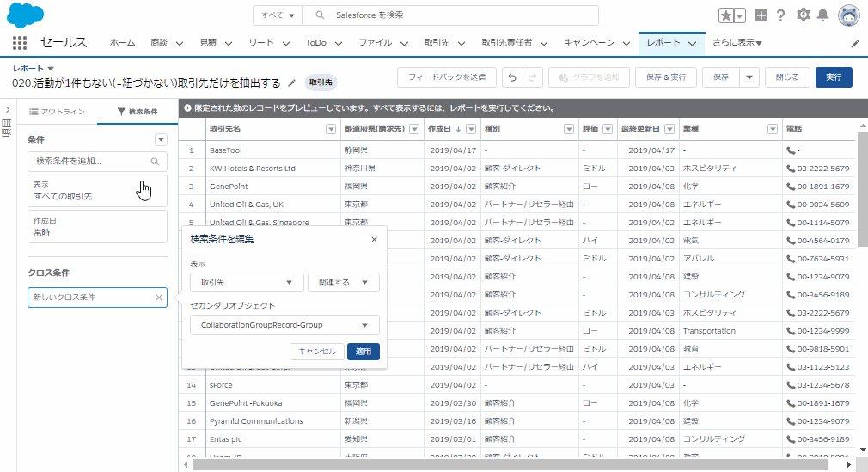Click the Salesforce search field
This screenshot has height=472, width=868.
(450, 15)
